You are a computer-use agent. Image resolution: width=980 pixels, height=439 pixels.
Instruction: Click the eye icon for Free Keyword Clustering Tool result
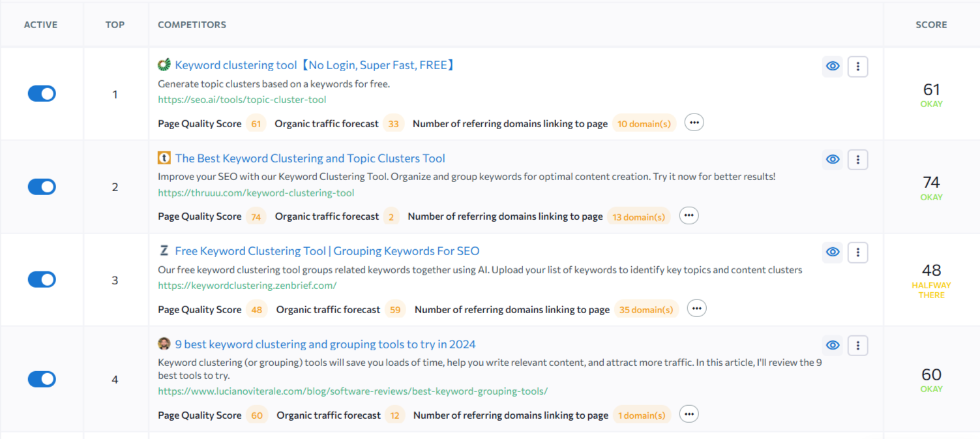pyautogui.click(x=833, y=252)
